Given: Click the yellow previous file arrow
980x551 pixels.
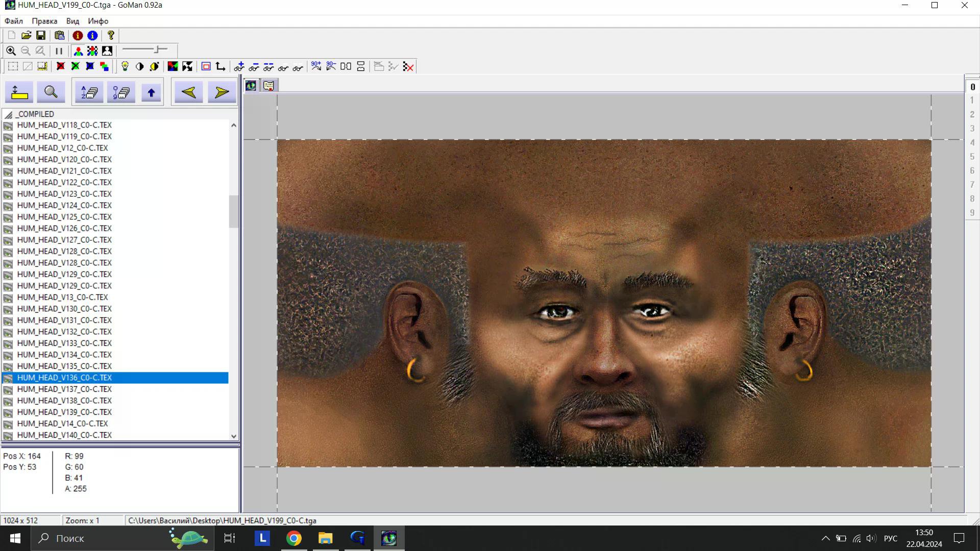Looking at the screenshot, I should tap(188, 92).
